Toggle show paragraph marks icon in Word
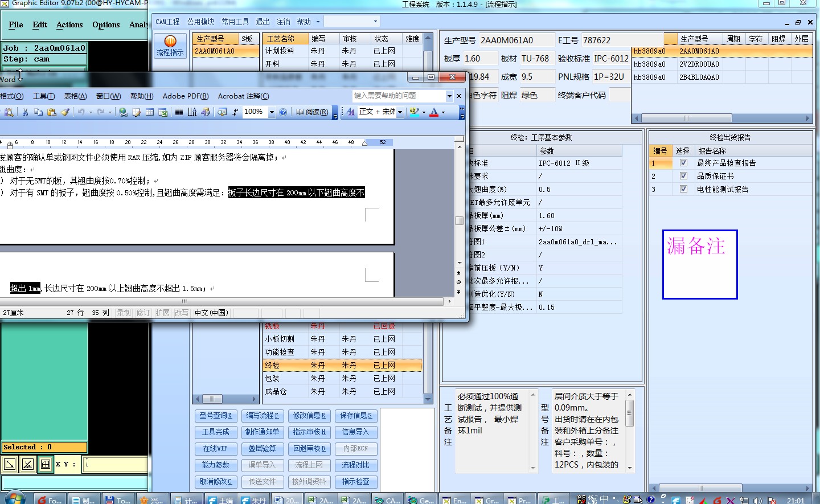The image size is (820, 504). [235, 112]
